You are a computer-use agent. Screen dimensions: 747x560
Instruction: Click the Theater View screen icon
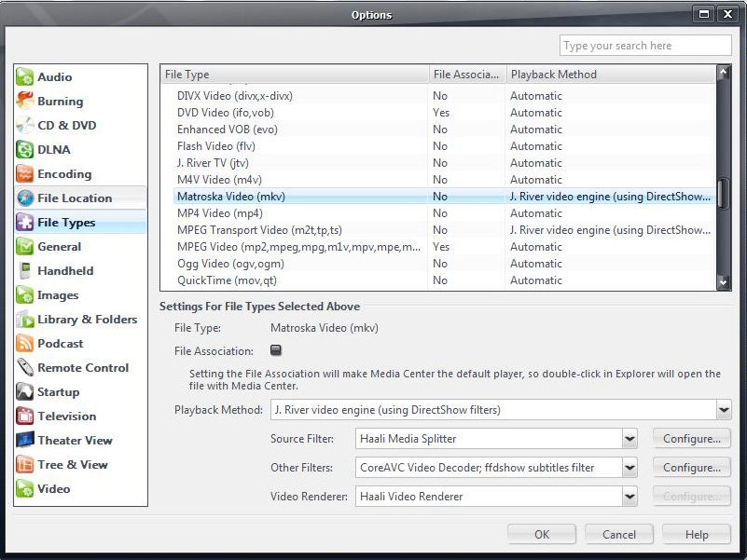[25, 441]
